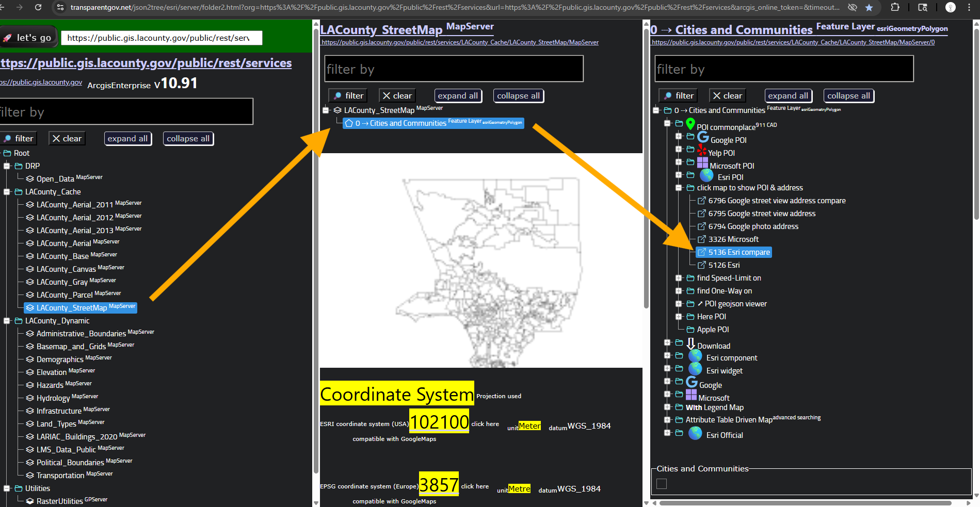Click the 3857 EPSG code link
Screen dimensions: 980x507
click(x=439, y=484)
